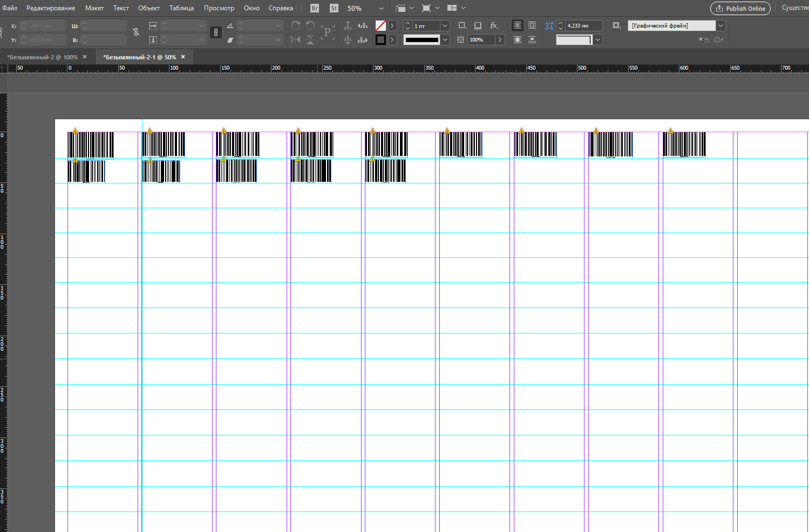The image size is (809, 532).
Task: Open the rotation angle dropdown
Action: (278, 25)
